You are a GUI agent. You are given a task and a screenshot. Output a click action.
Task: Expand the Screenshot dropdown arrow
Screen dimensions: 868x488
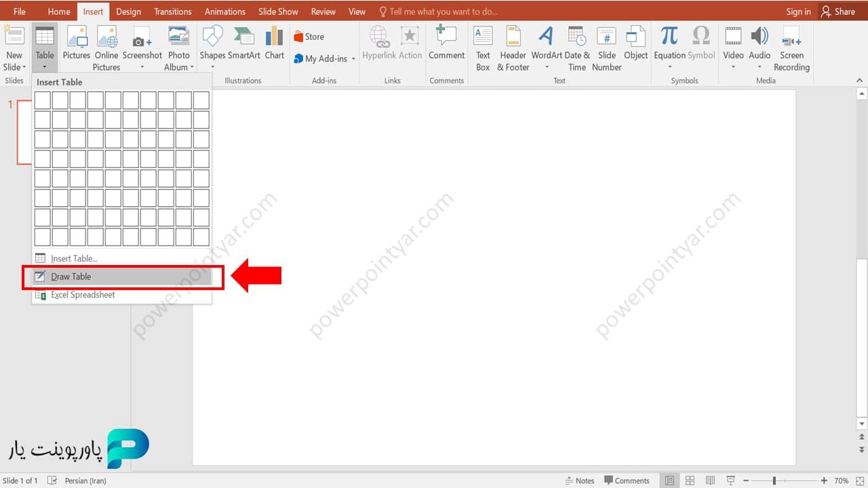coord(142,68)
